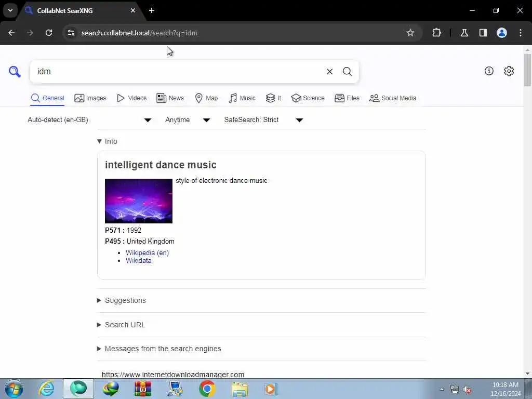The height and width of the screenshot is (399, 532).
Task: Click the P495 : United Kingdom text
Action: 140,241
